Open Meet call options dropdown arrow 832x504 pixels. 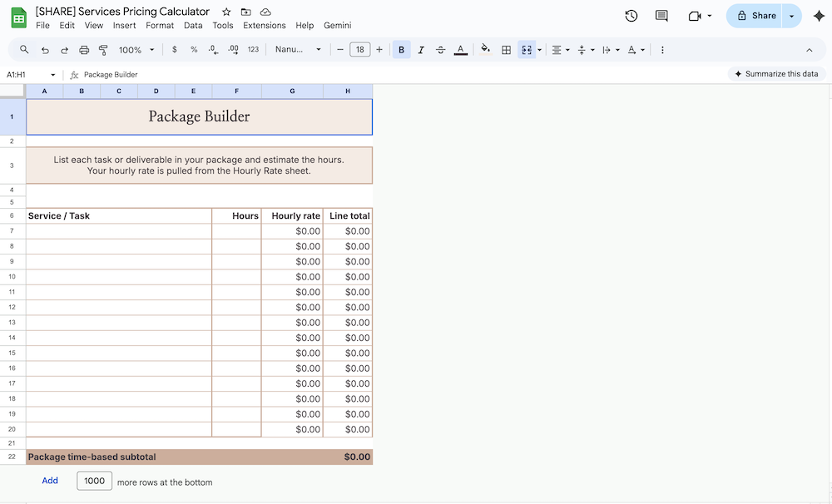(710, 16)
